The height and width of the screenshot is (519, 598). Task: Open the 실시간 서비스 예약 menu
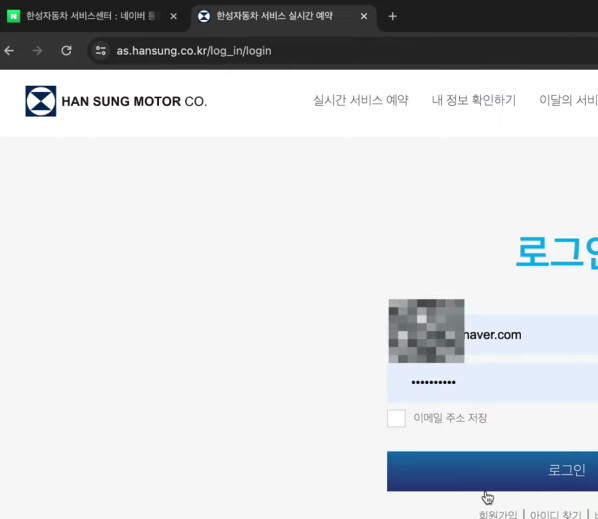click(360, 100)
